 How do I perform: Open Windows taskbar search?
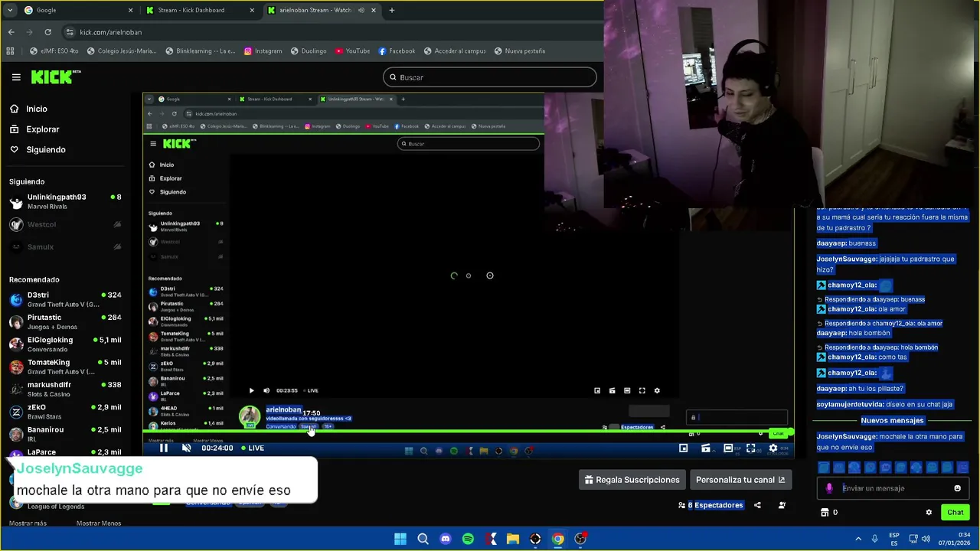[423, 539]
